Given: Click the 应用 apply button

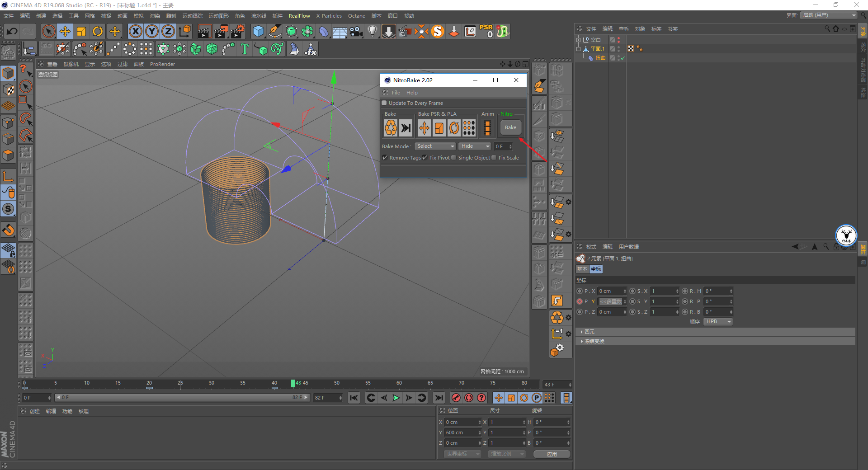Looking at the screenshot, I should click(x=552, y=454).
